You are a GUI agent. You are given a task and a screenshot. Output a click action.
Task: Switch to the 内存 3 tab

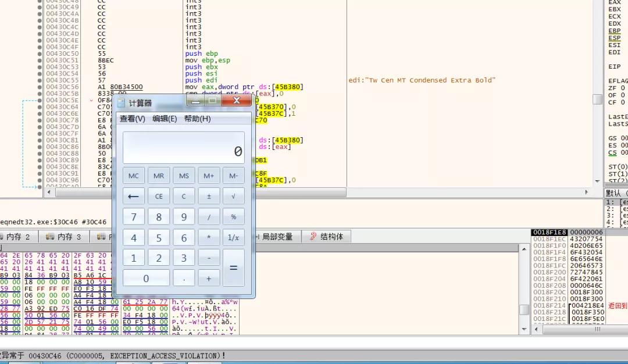pyautogui.click(x=64, y=236)
